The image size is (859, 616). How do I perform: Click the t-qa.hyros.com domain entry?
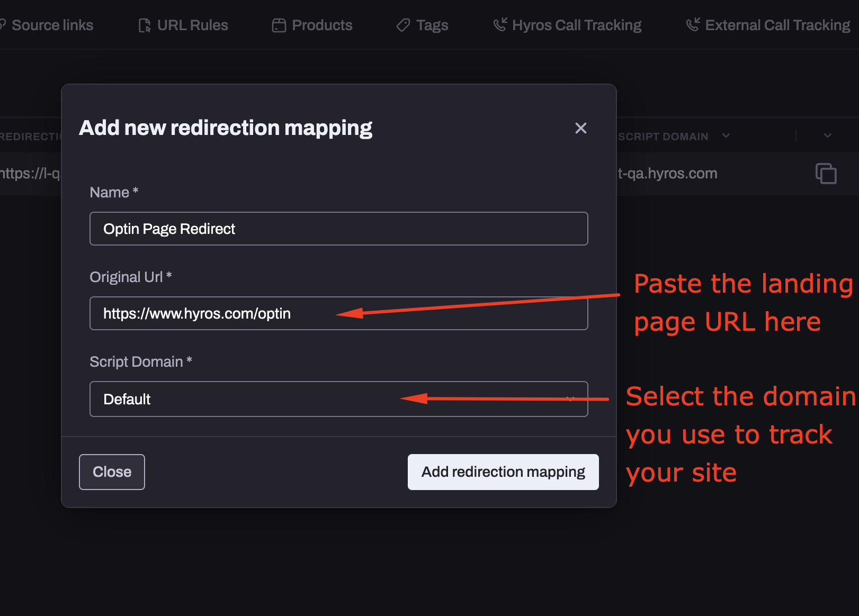(x=666, y=174)
